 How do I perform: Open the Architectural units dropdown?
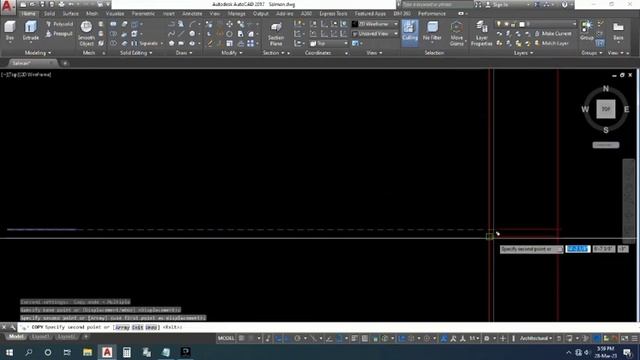[536, 338]
